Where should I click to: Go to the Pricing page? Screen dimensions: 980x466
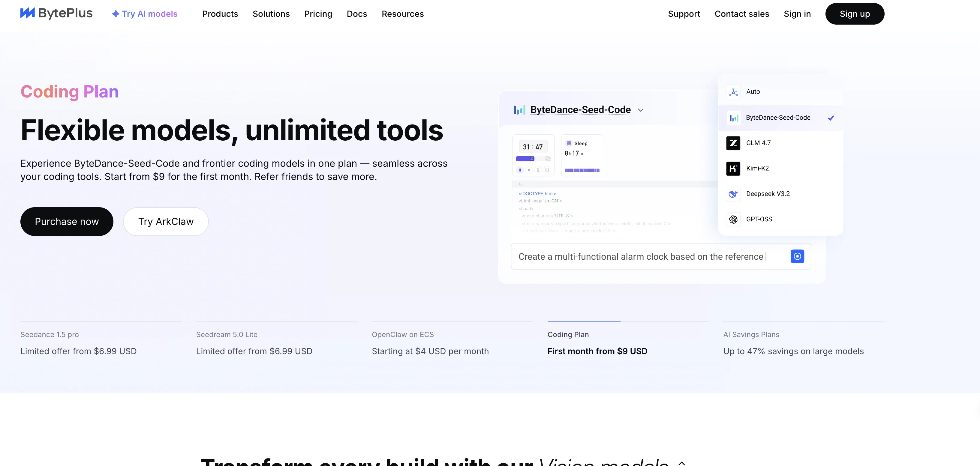(x=318, y=14)
